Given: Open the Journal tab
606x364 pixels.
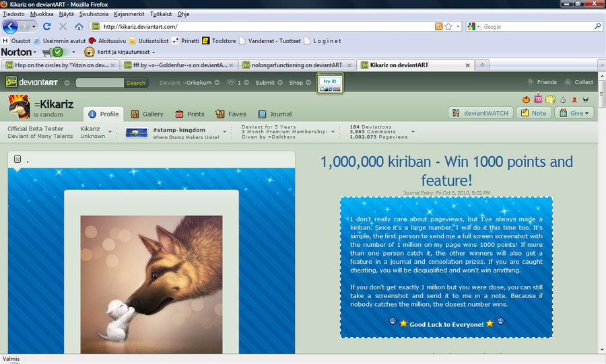Looking at the screenshot, I should tap(275, 114).
